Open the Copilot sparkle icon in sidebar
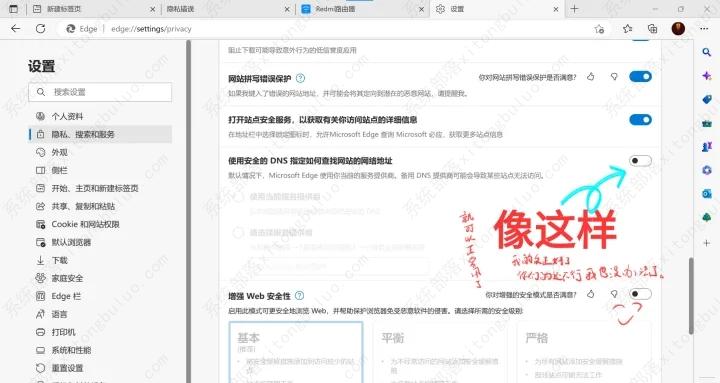 coord(707,76)
